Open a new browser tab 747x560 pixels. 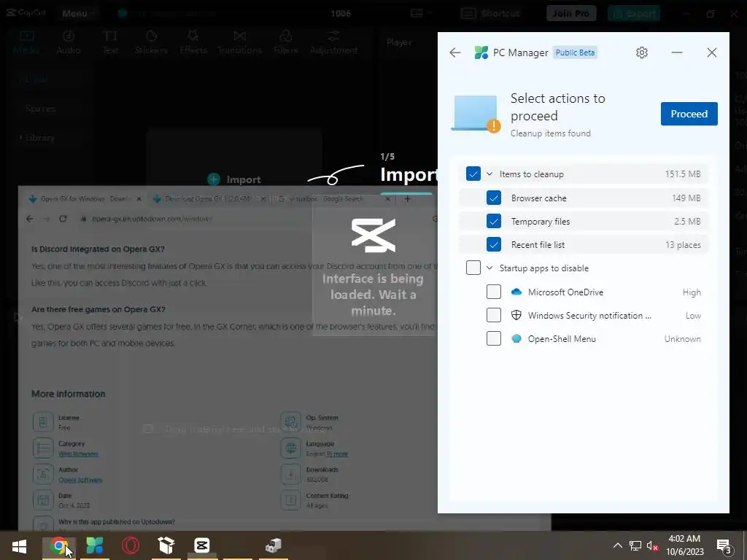(407, 199)
